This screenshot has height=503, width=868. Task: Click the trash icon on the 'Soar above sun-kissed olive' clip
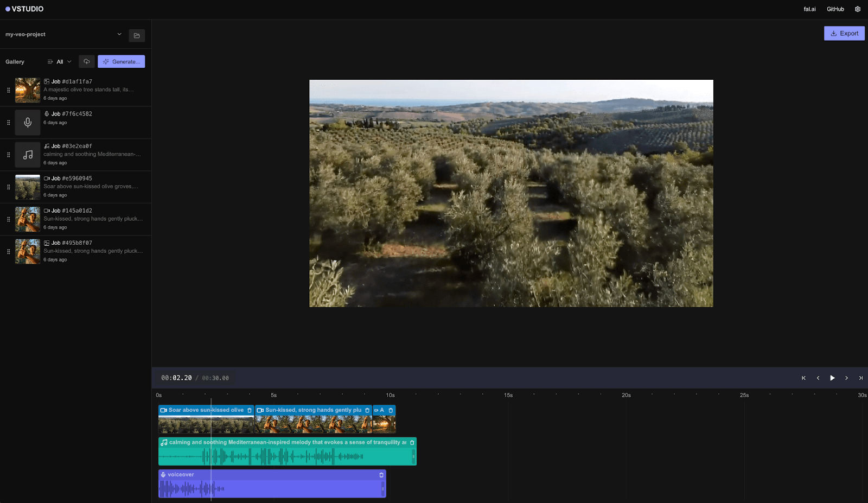[249, 410]
